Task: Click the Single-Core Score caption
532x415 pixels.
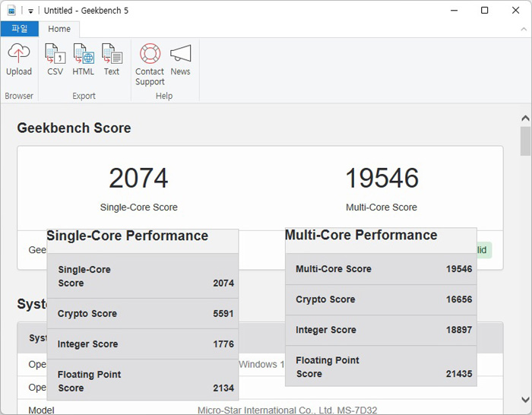Action: 139,207
